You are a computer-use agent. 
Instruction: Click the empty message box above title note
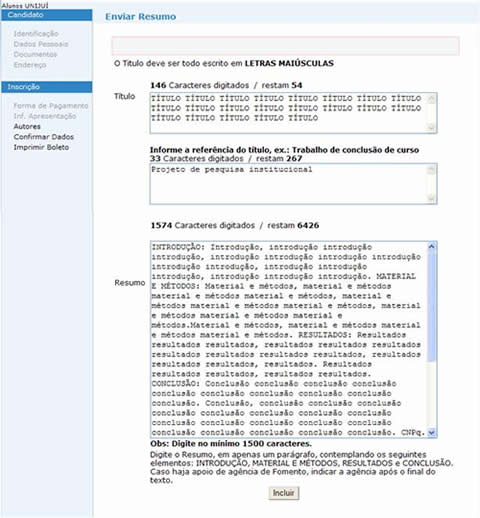[x=286, y=46]
